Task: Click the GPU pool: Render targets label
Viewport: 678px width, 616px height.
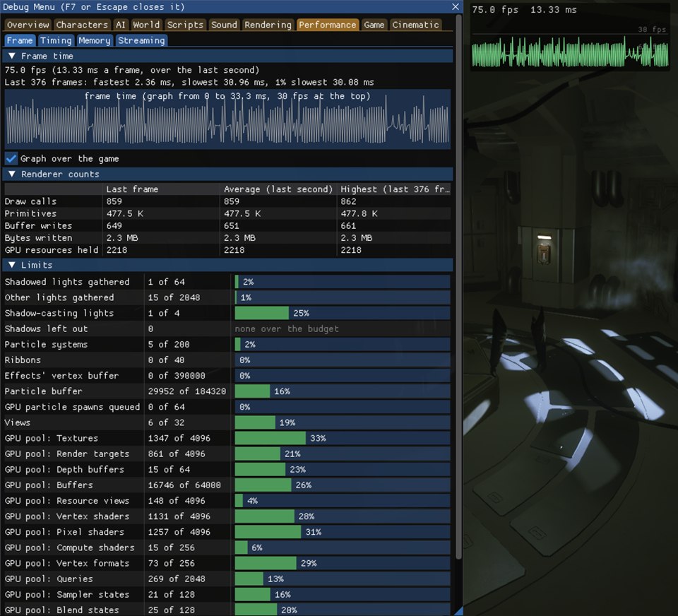Action: click(66, 454)
